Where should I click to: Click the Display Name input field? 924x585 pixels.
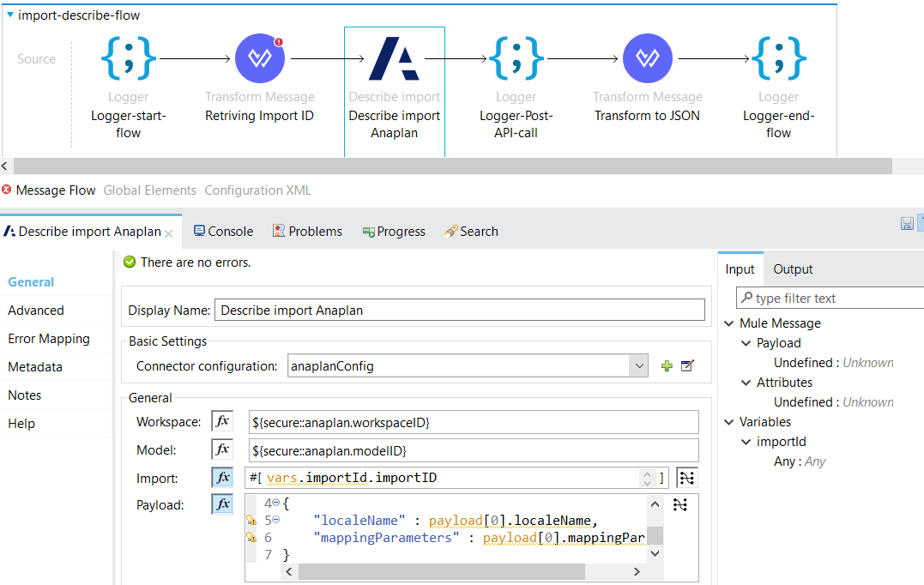(460, 310)
